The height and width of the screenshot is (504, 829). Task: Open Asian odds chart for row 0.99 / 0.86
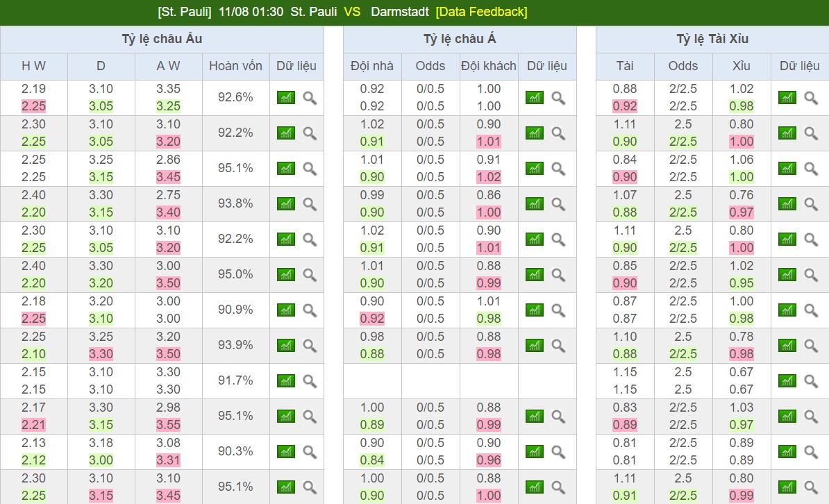click(x=535, y=203)
